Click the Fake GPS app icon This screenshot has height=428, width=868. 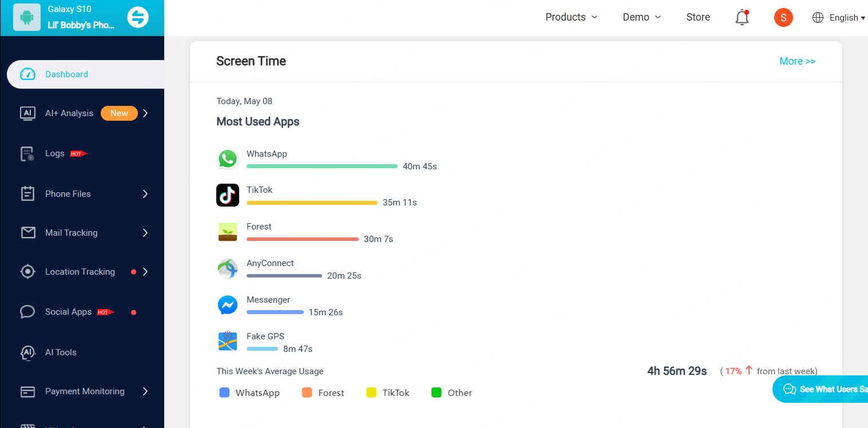click(228, 342)
